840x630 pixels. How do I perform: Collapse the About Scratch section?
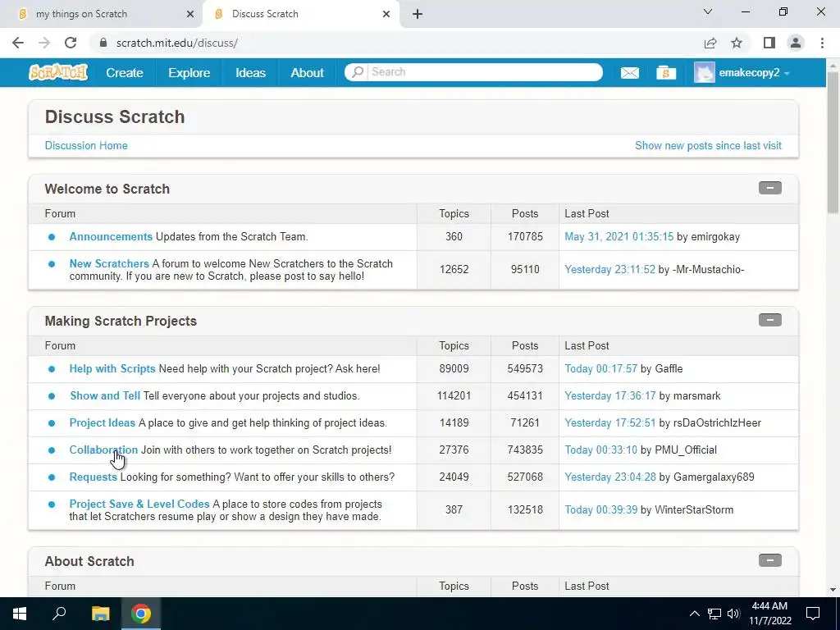click(769, 560)
